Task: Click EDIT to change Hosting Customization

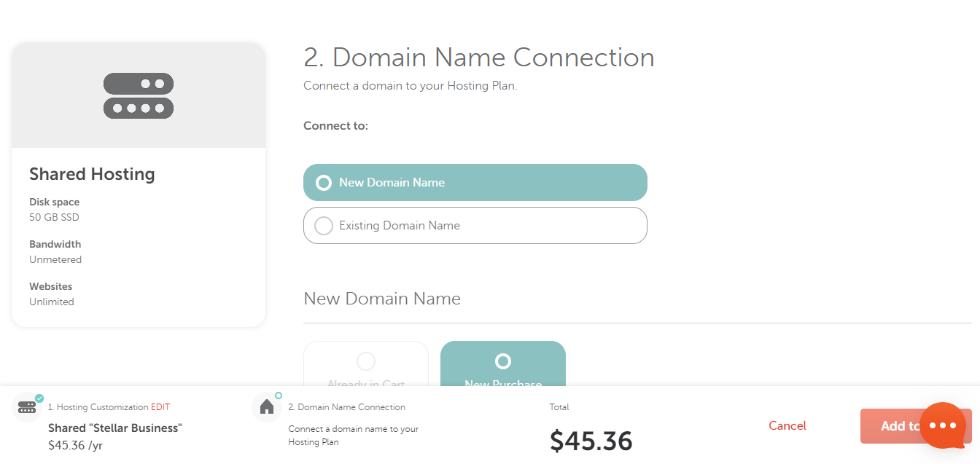Action: point(160,407)
